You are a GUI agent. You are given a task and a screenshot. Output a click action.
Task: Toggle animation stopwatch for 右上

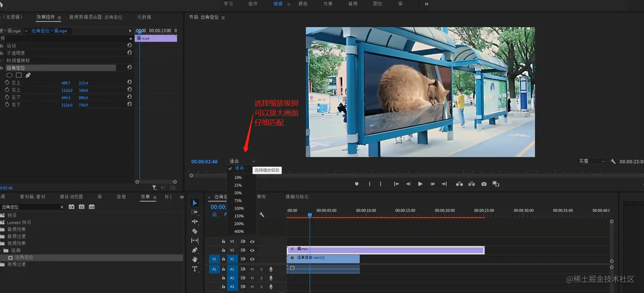(x=7, y=90)
